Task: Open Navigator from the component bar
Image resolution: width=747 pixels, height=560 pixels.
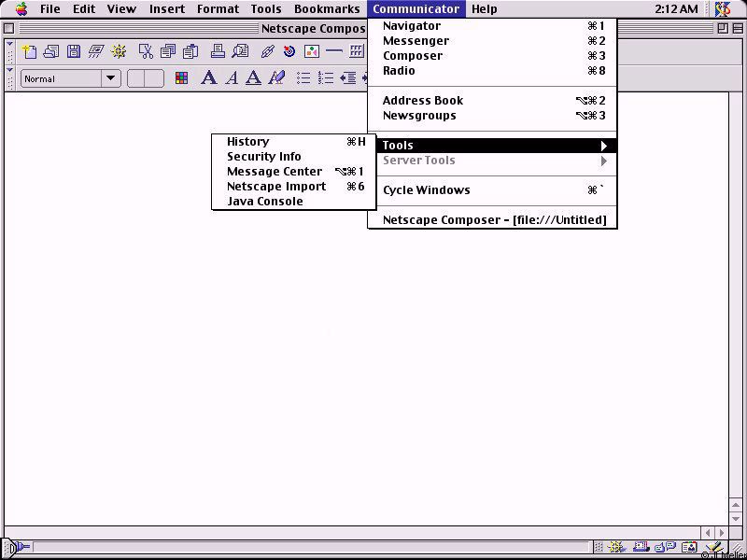Action: [616, 547]
